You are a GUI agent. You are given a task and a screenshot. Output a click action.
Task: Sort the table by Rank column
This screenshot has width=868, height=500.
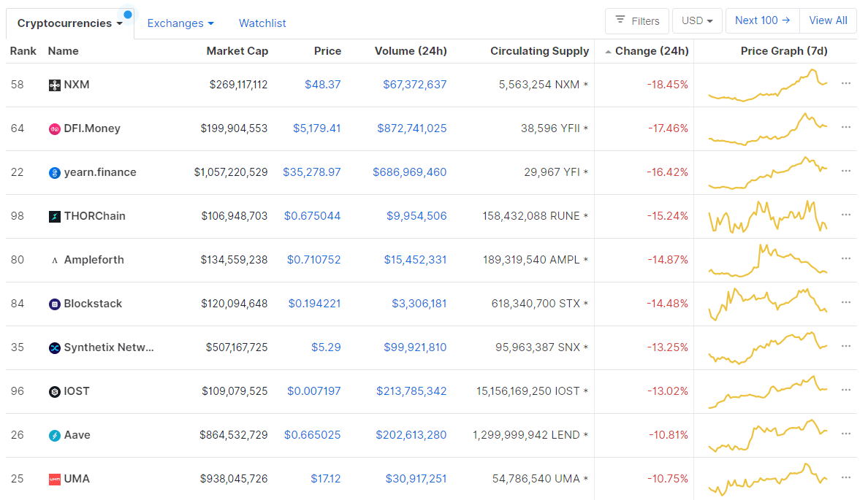point(23,51)
